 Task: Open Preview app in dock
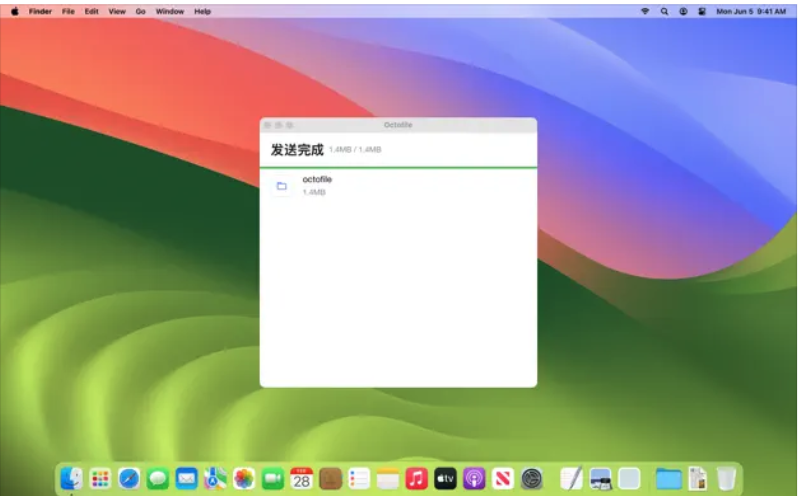click(601, 478)
